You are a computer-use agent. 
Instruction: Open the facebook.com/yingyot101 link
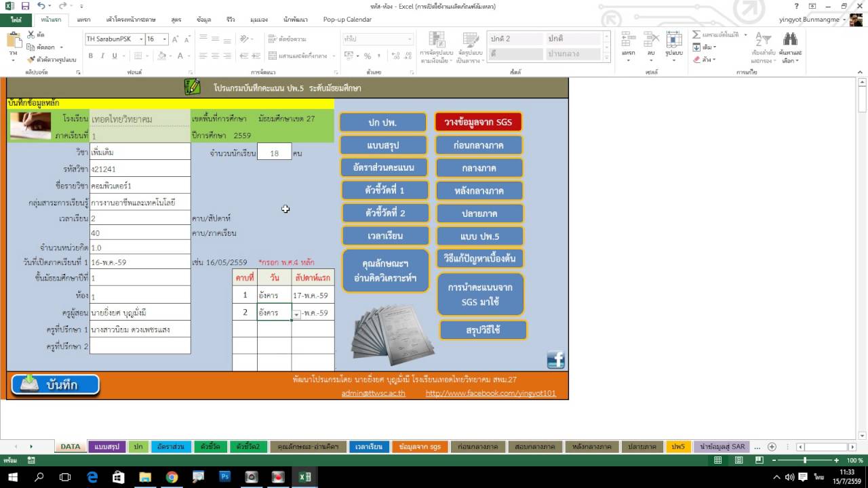pos(490,393)
